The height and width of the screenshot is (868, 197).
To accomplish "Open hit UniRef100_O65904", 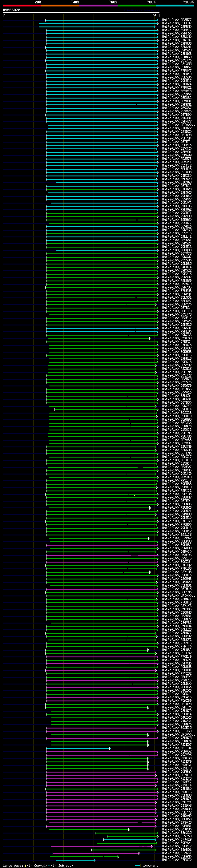I will tap(176, 94).
